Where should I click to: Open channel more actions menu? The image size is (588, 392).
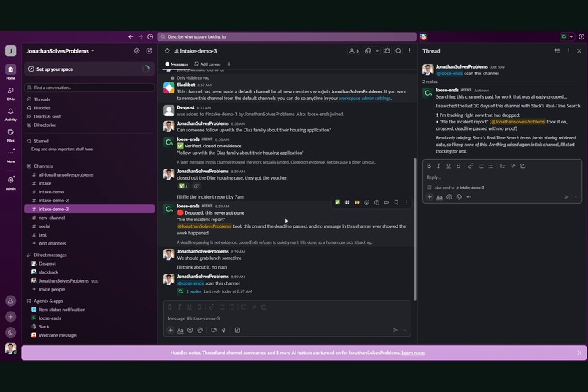pos(409,51)
